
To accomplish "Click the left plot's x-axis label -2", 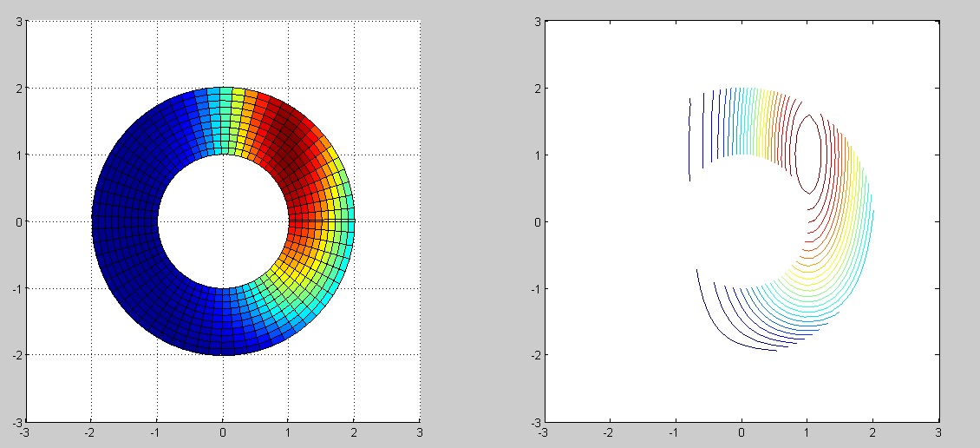I will pyautogui.click(x=89, y=432).
